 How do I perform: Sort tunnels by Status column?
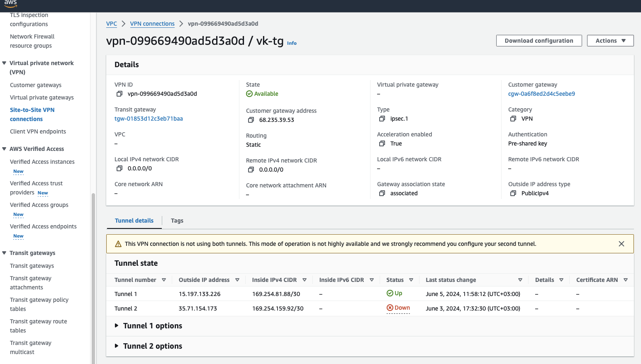coord(411,280)
